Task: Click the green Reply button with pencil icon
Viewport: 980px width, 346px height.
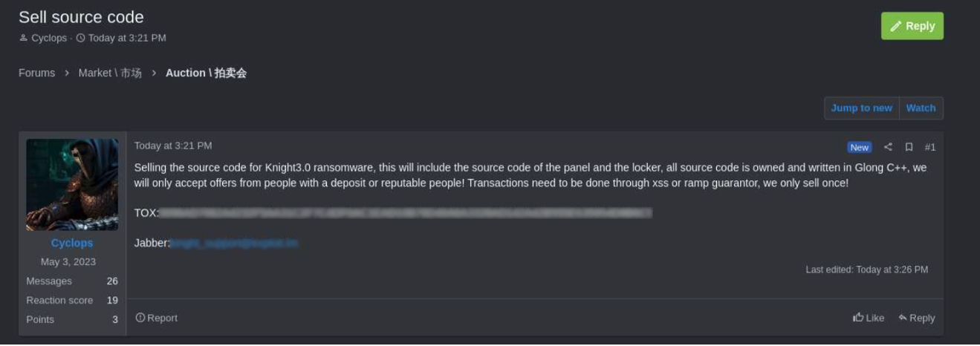Action: coord(912,26)
